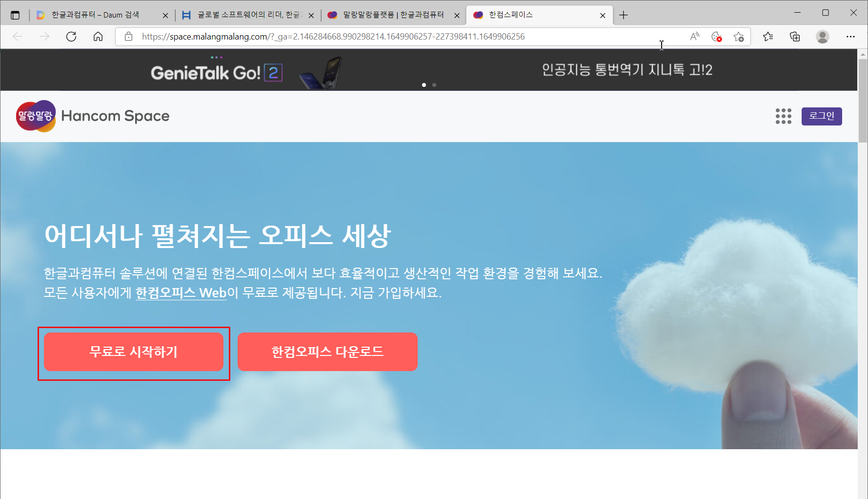Click the 어디서나 펼쳐지는 오피스 세상 headline
This screenshot has width=868, height=499.
218,236
